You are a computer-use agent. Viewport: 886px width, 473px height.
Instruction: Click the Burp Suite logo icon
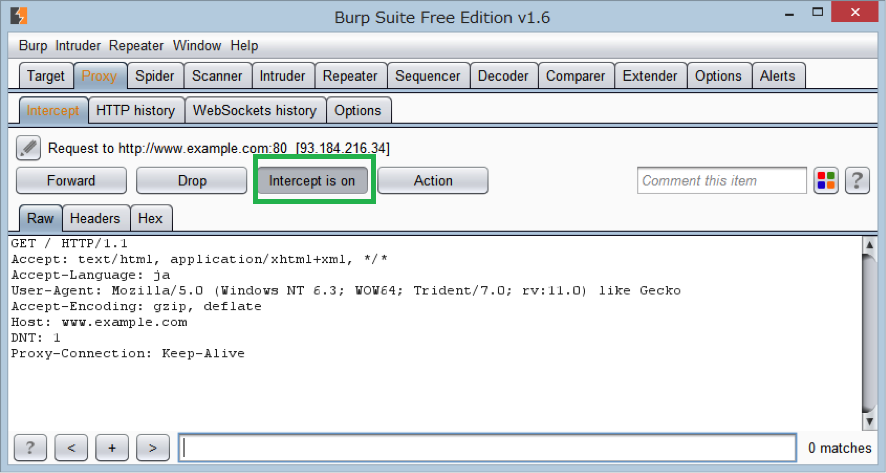pos(19,15)
